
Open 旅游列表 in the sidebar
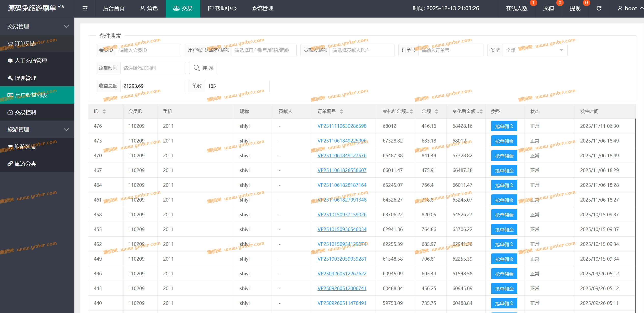[x=25, y=147]
